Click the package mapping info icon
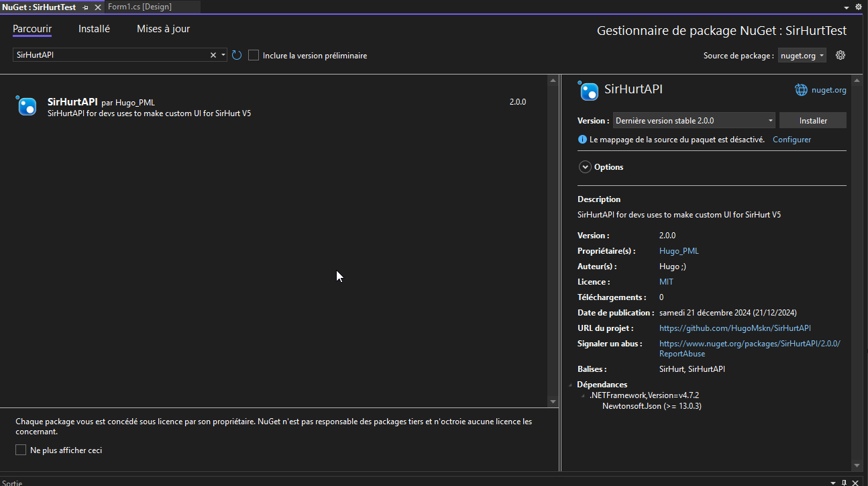This screenshot has height=486, width=868. tap(582, 140)
